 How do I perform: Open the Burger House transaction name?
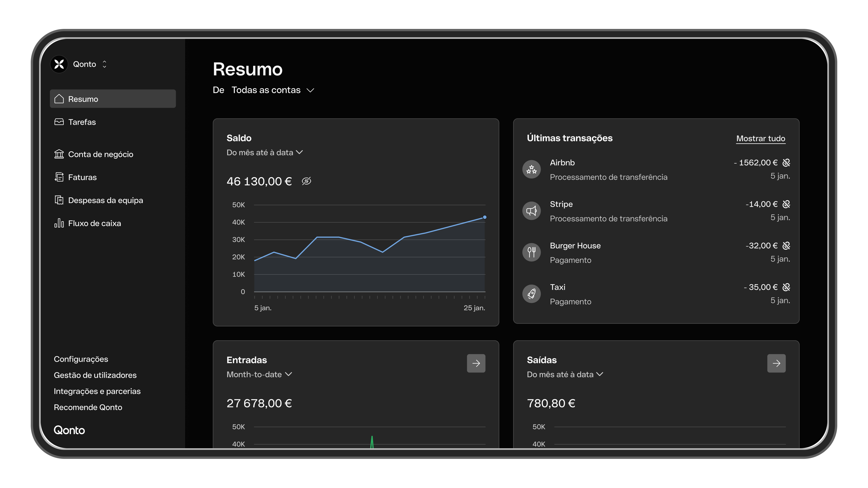tap(575, 246)
